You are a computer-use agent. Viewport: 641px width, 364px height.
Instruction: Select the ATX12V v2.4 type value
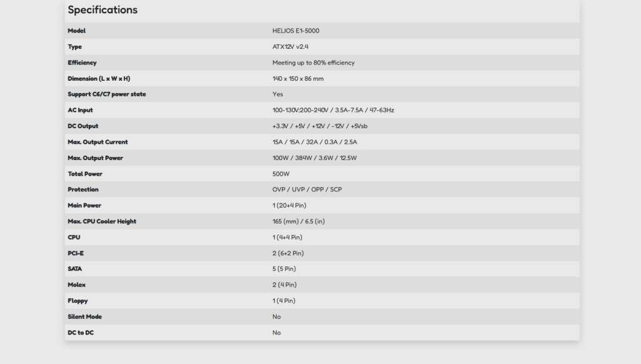click(x=290, y=47)
